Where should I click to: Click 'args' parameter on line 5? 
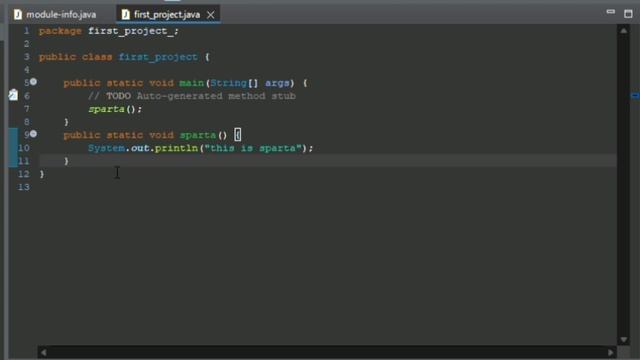pyautogui.click(x=277, y=83)
